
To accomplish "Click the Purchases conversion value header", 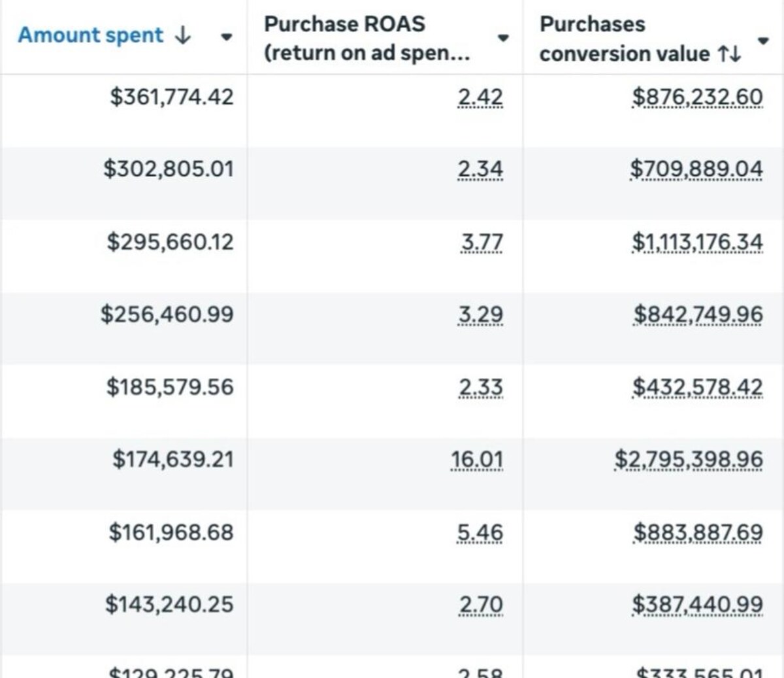I will (624, 38).
